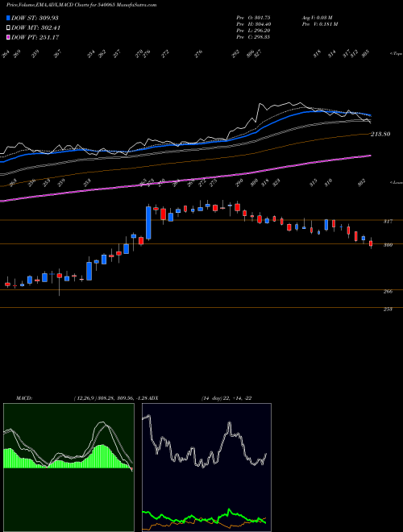Click the magenta DOW PT legend swatch
Viewport: 403px width, 532px height.
coord(8,37)
